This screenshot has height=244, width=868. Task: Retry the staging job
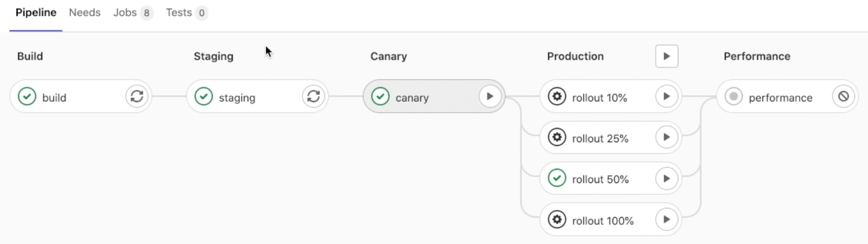click(313, 97)
